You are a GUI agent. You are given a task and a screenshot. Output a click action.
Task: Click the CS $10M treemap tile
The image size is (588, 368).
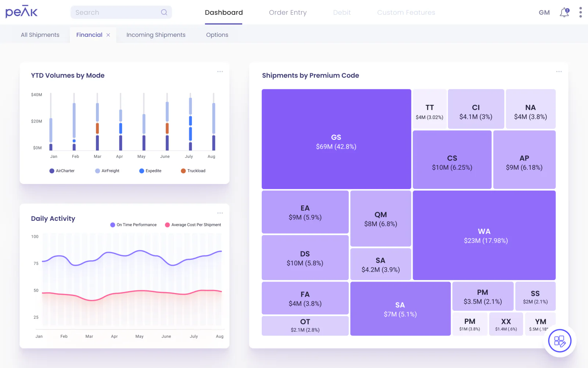tap(452, 160)
